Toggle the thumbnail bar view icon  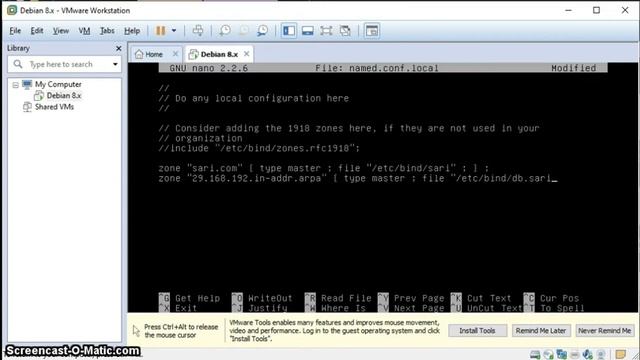pyautogui.click(x=307, y=31)
